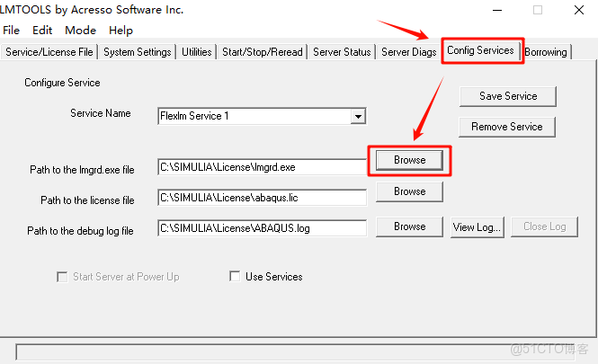Click the Remove Service button
Screen dimensions: 598x364
(507, 127)
